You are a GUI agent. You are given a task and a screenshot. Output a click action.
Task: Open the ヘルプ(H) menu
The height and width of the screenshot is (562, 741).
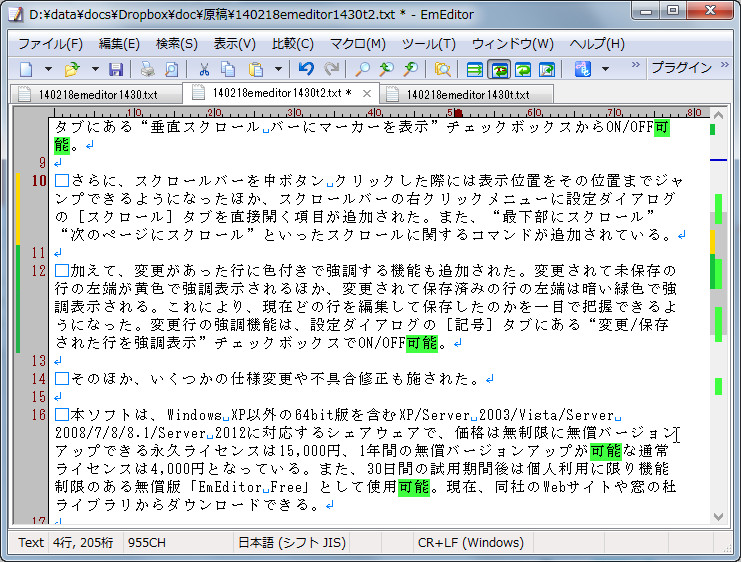tap(597, 44)
